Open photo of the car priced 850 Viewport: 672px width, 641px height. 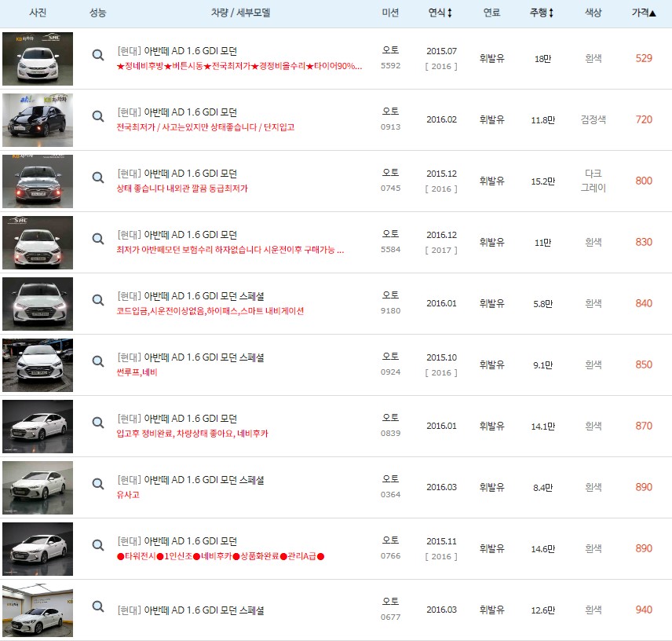point(38,365)
